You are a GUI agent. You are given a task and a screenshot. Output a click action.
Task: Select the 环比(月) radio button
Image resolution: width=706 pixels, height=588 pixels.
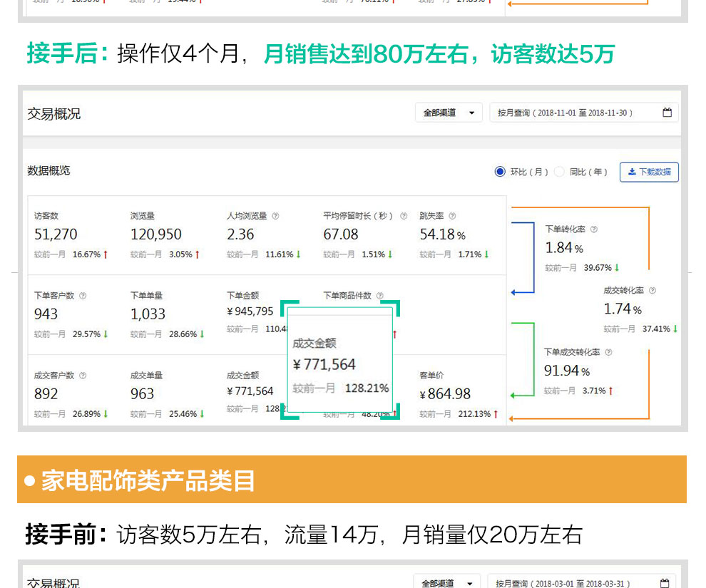[500, 171]
